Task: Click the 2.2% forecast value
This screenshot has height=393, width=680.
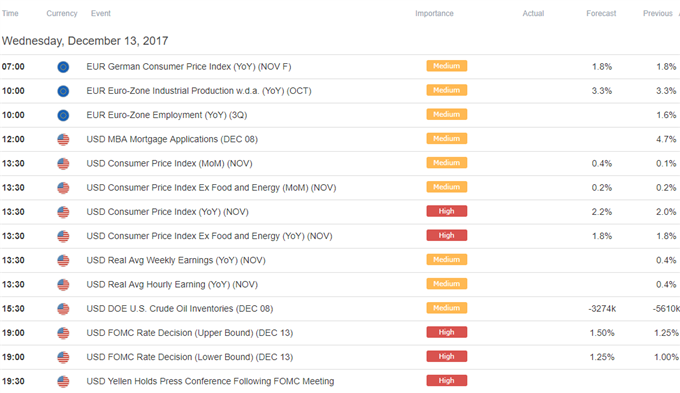Action: [602, 212]
